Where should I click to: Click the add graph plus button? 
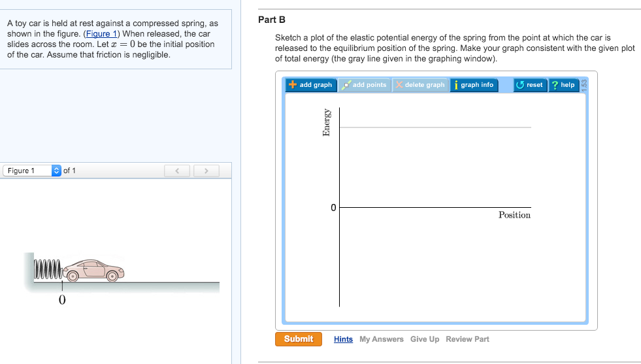pos(310,85)
